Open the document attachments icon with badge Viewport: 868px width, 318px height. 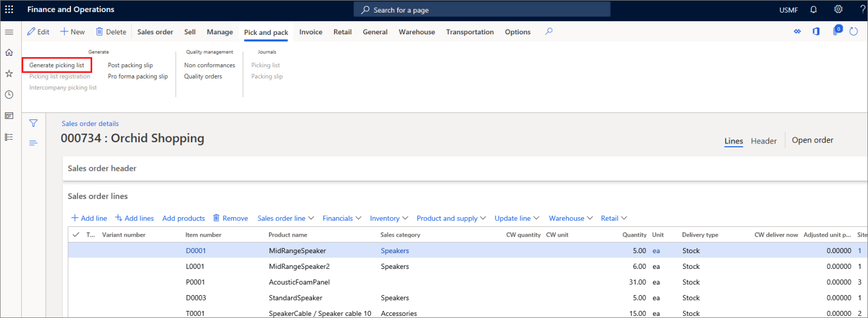[837, 31]
